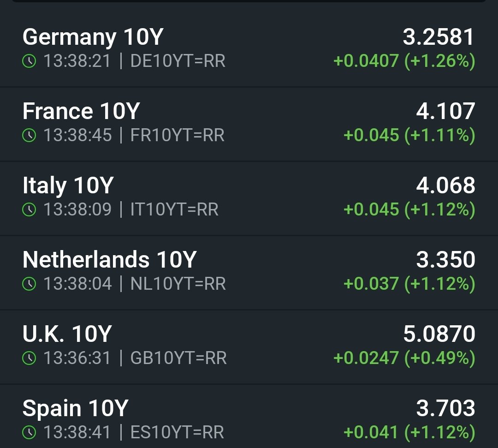Open the Spain 10Y yield entry
This screenshot has height=448, width=498.
(249, 417)
